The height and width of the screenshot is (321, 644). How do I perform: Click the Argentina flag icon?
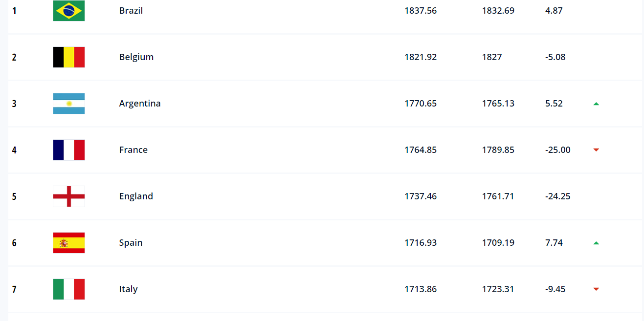tap(69, 104)
